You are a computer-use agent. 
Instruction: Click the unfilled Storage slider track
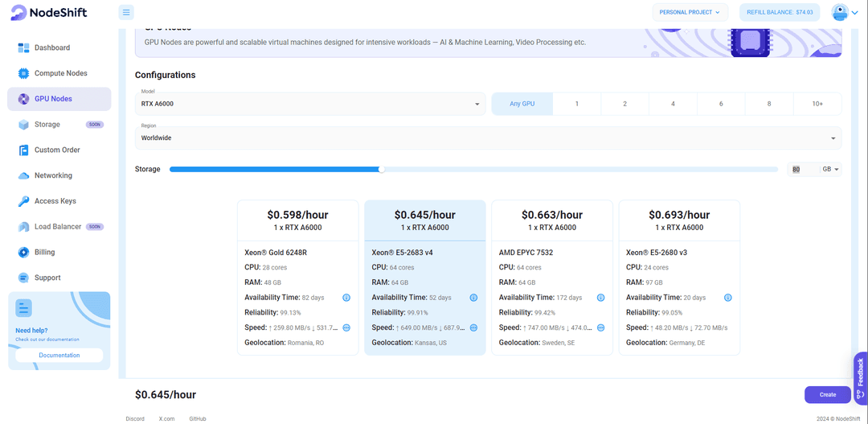tap(581, 169)
